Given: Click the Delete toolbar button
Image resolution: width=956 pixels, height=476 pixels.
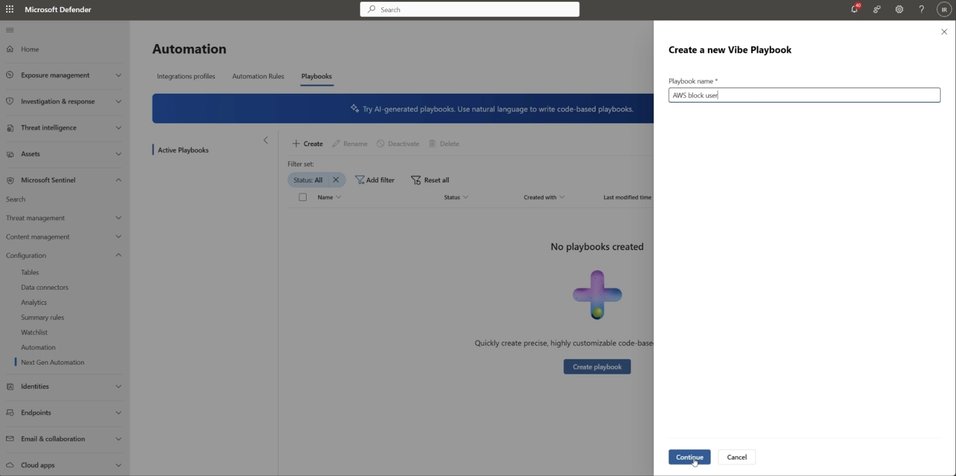Looking at the screenshot, I should tap(444, 144).
